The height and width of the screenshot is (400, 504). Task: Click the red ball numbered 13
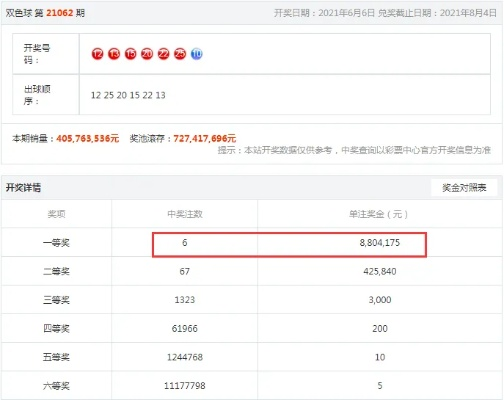tap(114, 54)
